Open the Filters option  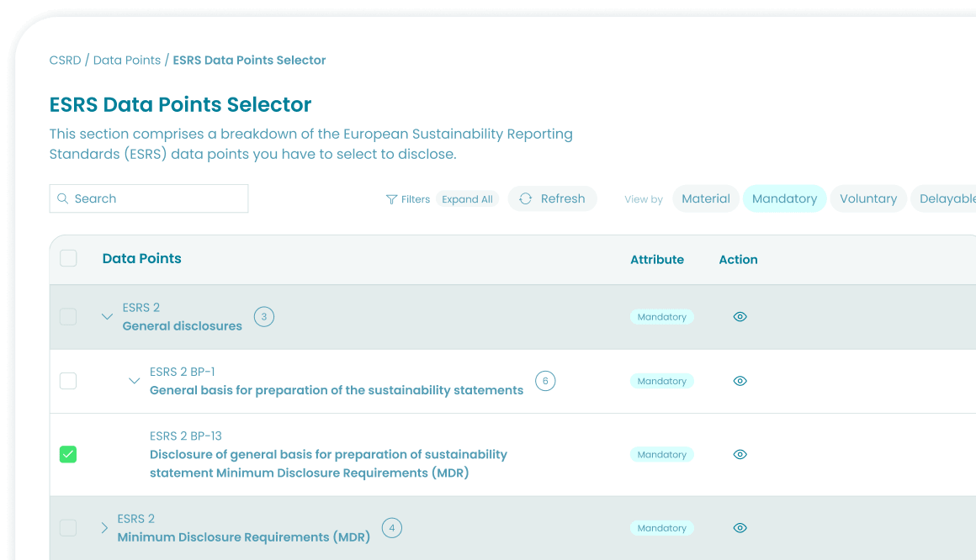pos(408,199)
